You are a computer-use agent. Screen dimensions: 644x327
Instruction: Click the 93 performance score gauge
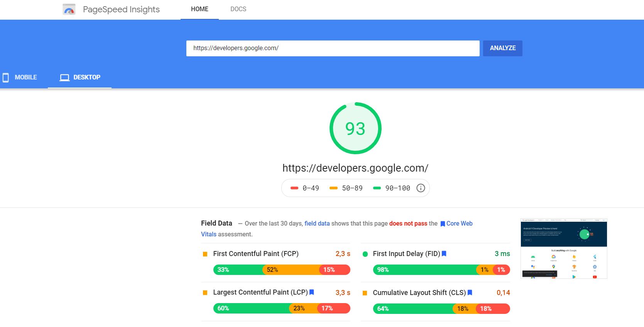click(x=355, y=128)
